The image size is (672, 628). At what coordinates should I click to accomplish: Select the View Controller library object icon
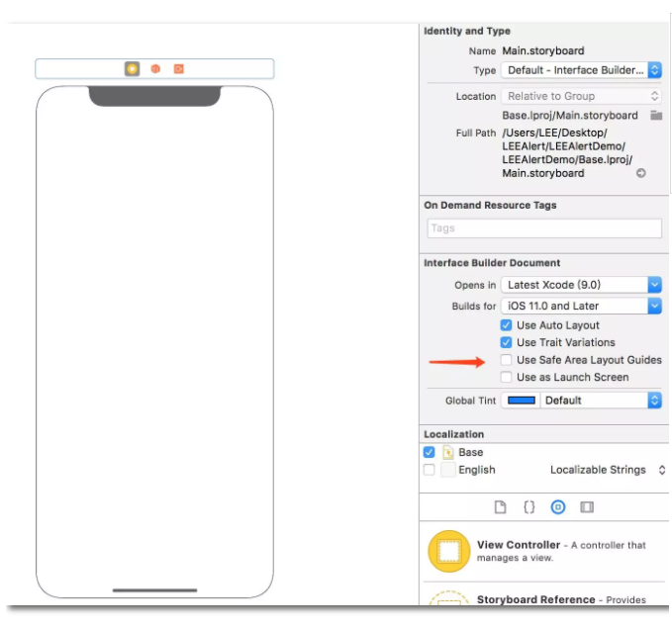(449, 551)
